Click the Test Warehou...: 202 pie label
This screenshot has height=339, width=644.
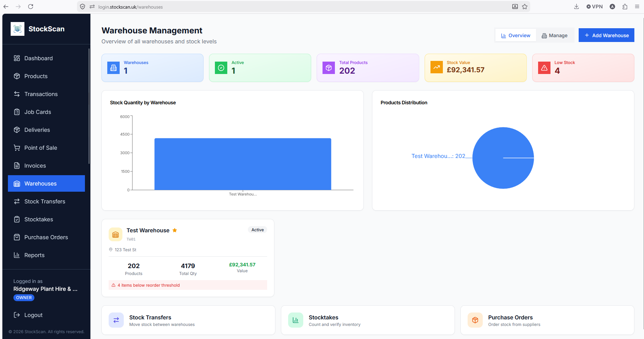pyautogui.click(x=438, y=156)
